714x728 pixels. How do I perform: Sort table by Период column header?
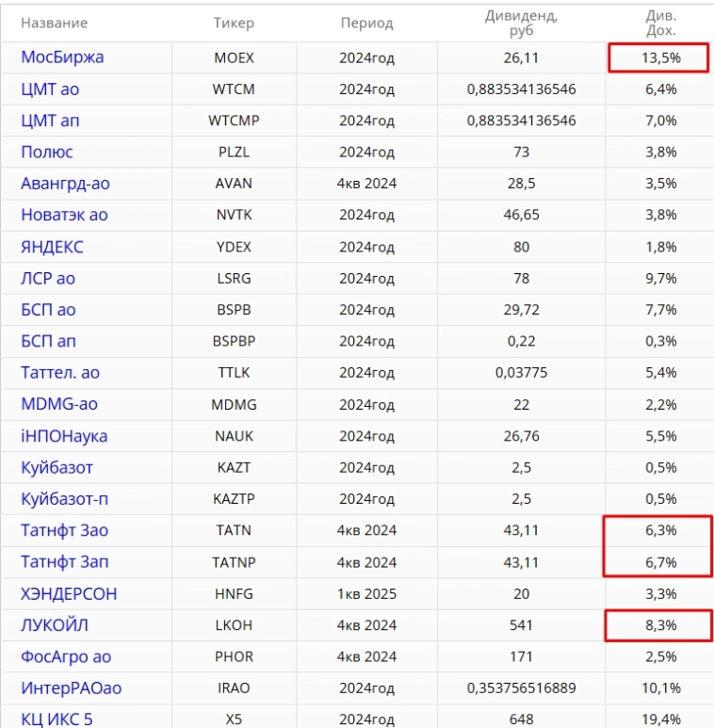point(366,23)
